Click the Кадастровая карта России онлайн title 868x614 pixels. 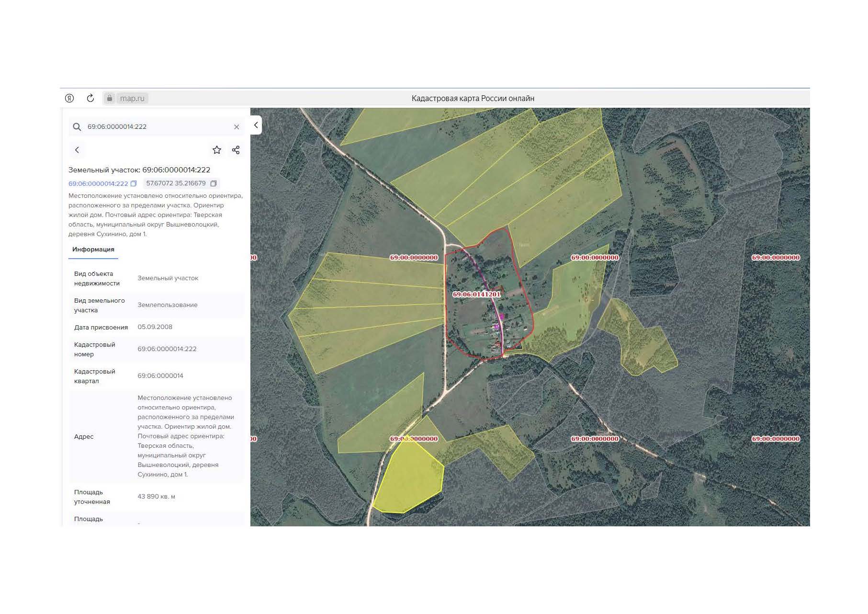(x=473, y=99)
